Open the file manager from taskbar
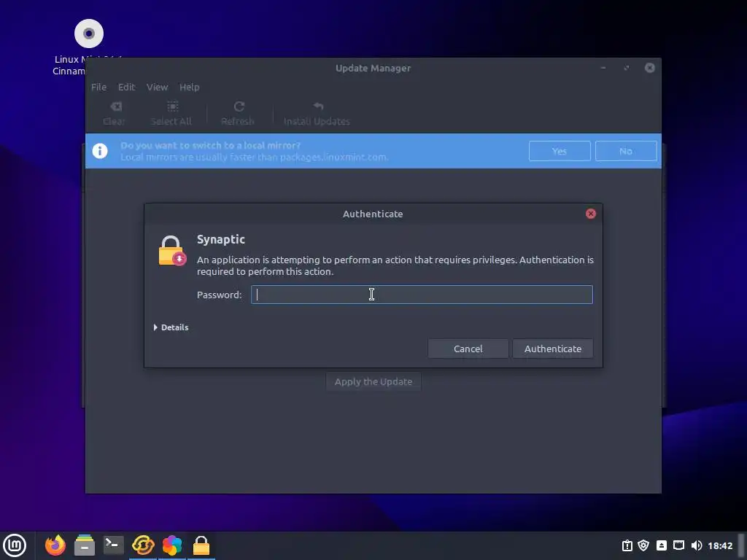747x560 pixels. 85,545
